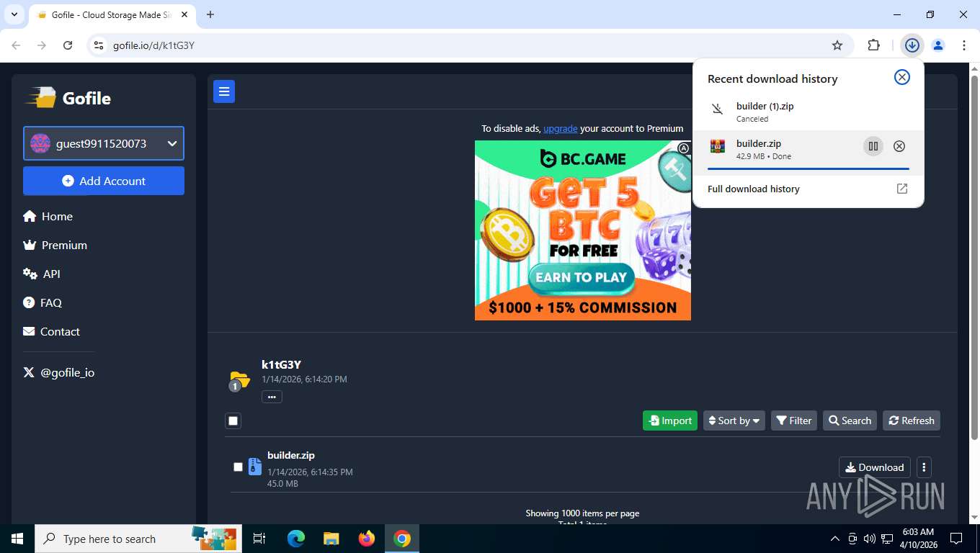Show hidden system tray icons

click(835, 539)
